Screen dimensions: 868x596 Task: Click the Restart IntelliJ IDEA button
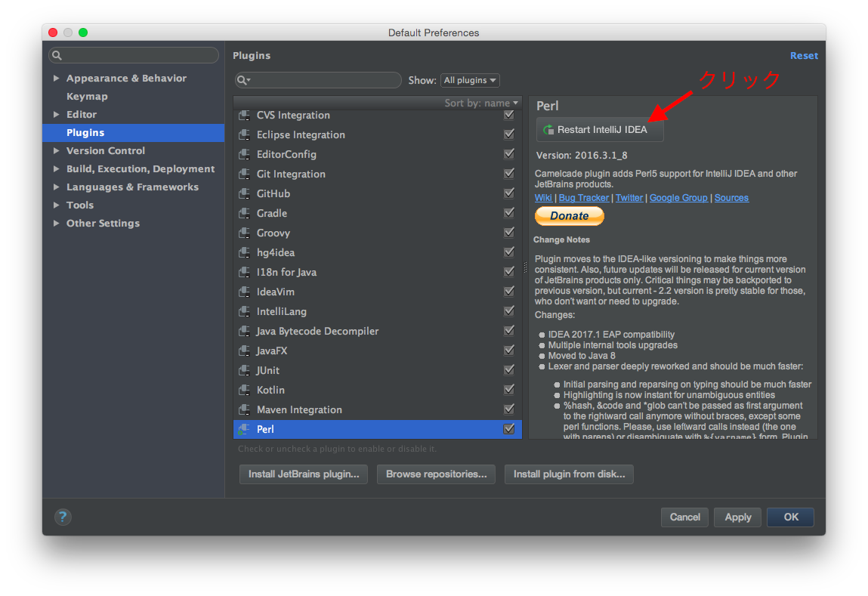(x=600, y=129)
